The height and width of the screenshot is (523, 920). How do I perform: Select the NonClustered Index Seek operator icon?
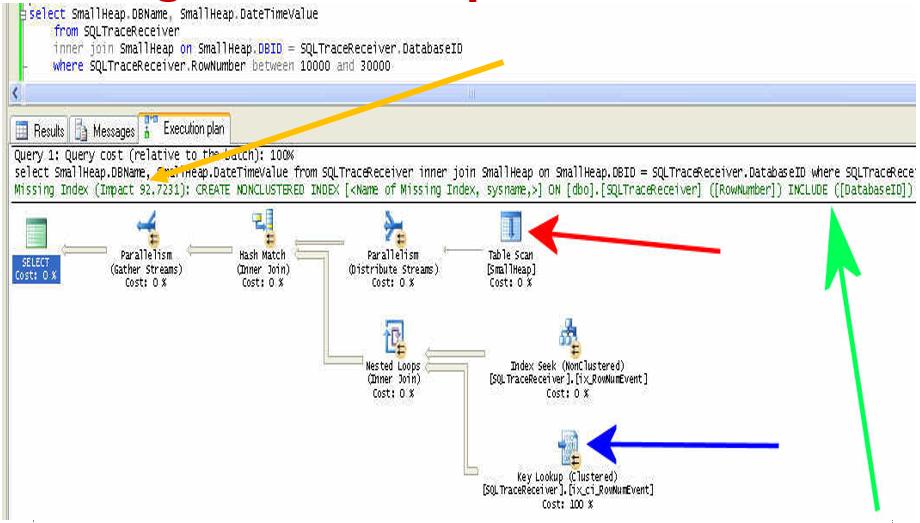point(569,338)
